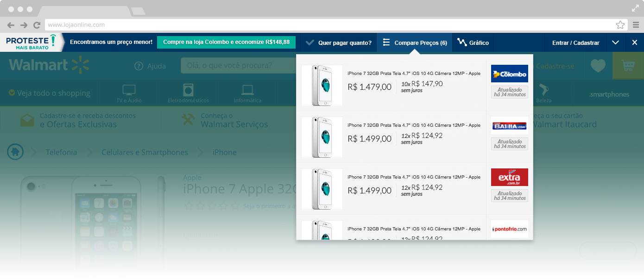The width and height of the screenshot is (644, 279).
Task: Click the Pontofrio.com store logo
Action: point(509,229)
